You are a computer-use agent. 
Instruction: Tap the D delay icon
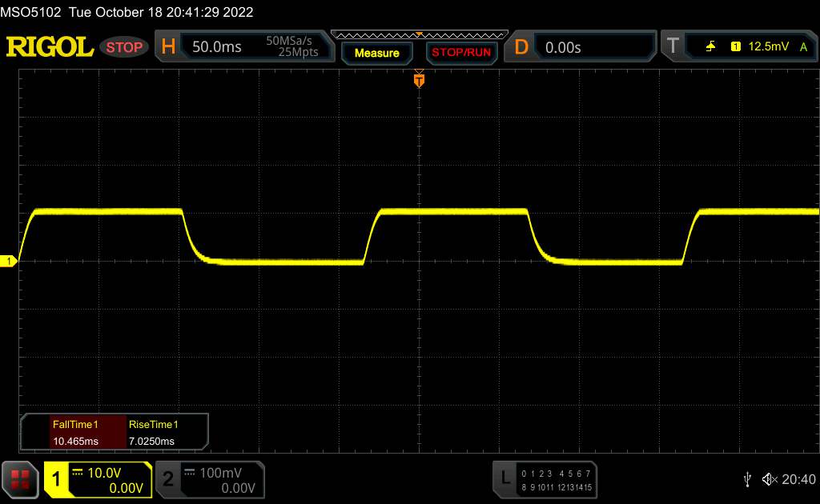coord(521,47)
